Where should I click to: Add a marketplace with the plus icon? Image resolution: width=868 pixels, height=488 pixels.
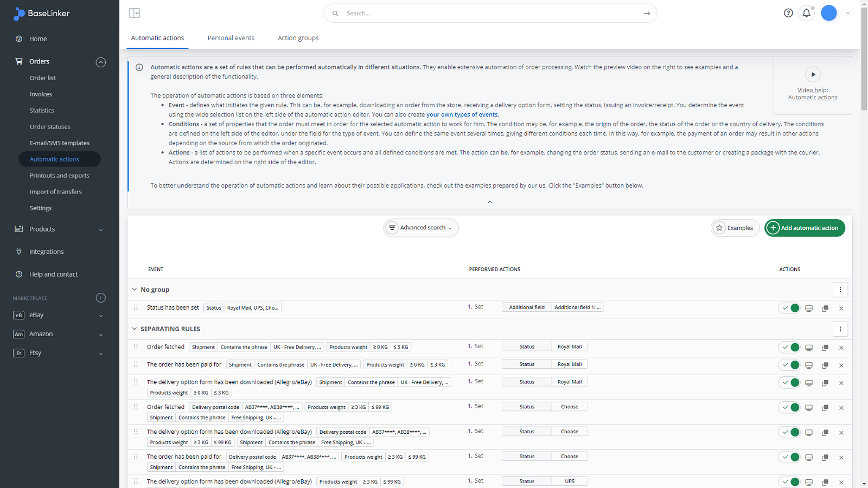pyautogui.click(x=100, y=298)
